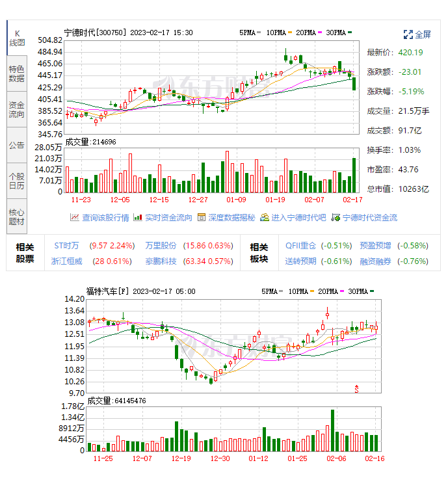Click the table icon beside 深度数据揭秘
The width and height of the screenshot is (448, 489).
pyautogui.click(x=202, y=217)
